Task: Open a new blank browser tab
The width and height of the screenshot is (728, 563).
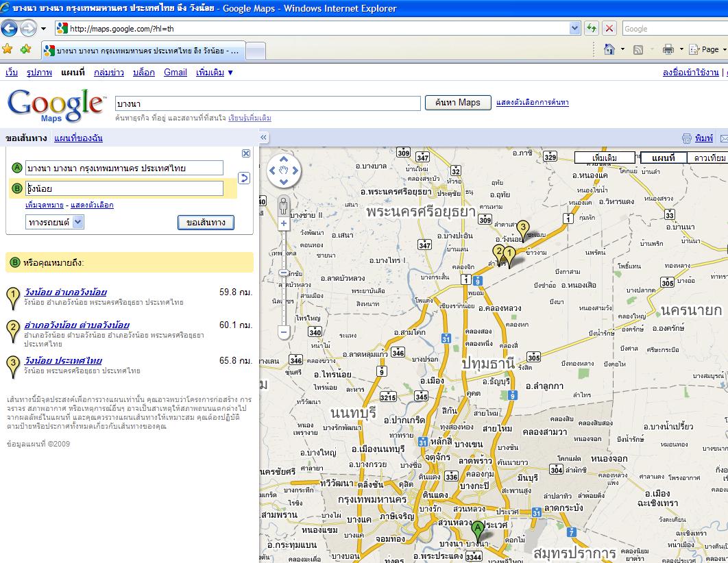Action: pos(256,51)
